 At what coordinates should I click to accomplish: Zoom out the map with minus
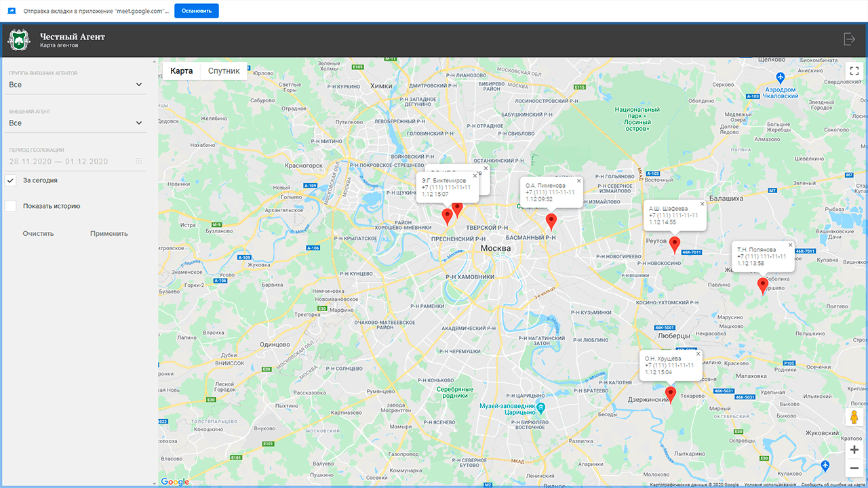(854, 468)
